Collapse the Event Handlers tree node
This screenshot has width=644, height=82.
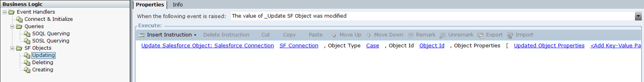pos(4,12)
